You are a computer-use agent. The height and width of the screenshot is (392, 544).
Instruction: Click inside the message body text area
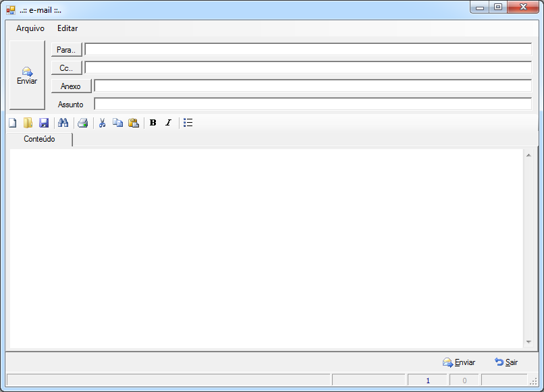click(266, 248)
